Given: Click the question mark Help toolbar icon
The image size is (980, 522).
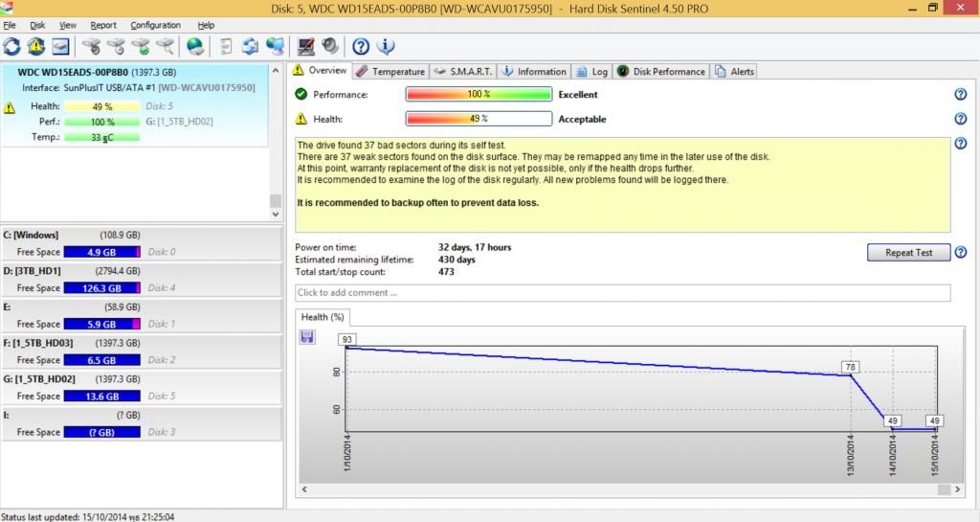Looking at the screenshot, I should (x=361, y=46).
